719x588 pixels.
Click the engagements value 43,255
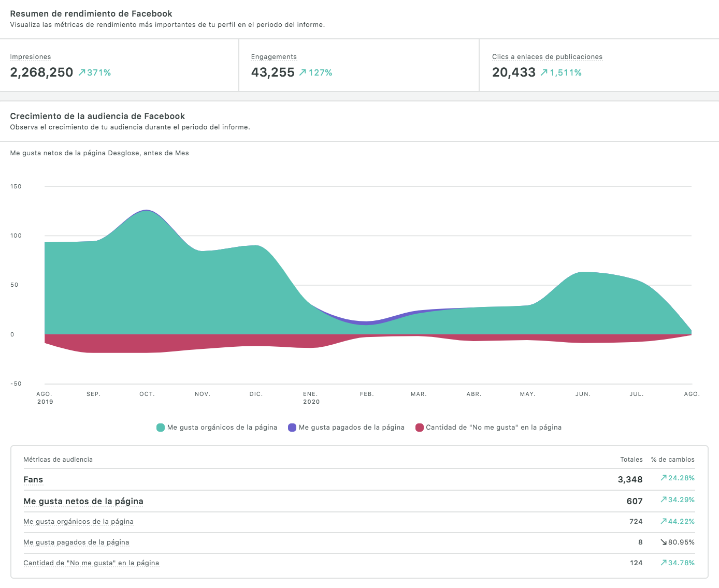(273, 72)
